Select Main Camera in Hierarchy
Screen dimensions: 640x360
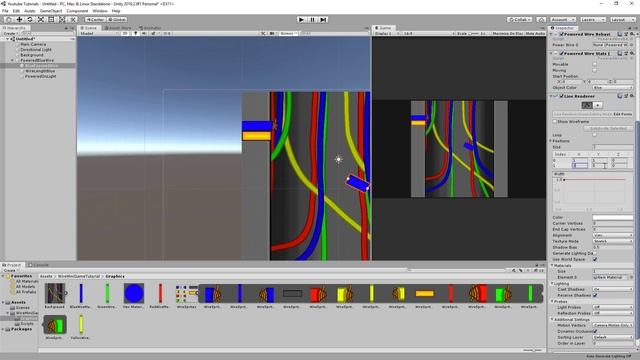point(33,44)
